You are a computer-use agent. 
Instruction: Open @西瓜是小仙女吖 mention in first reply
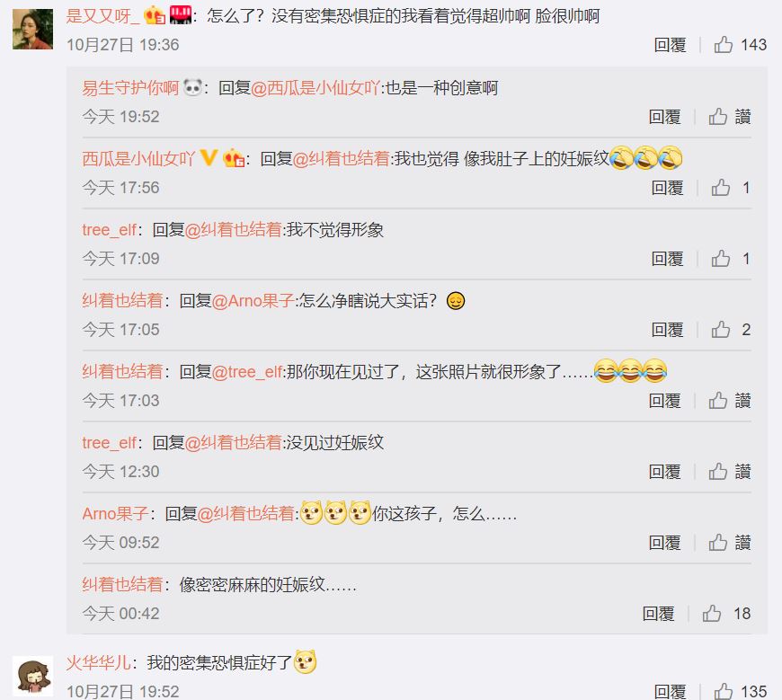click(x=315, y=88)
